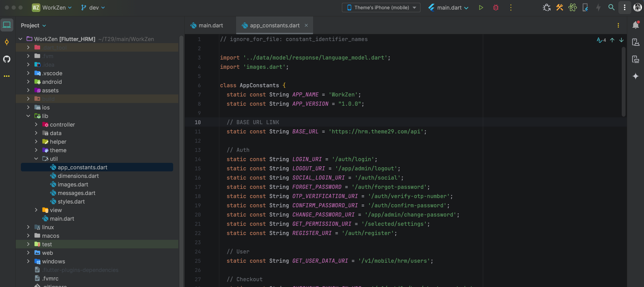Screen dimensions: 644x287
Task: Click the WZ project badge icon
Action: coord(36,8)
